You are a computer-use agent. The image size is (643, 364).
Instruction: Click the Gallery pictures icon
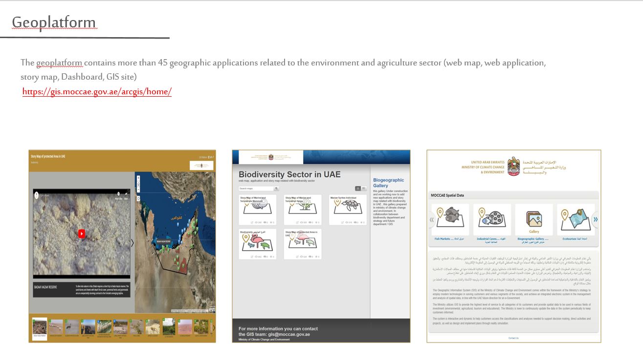pyautogui.click(x=534, y=218)
